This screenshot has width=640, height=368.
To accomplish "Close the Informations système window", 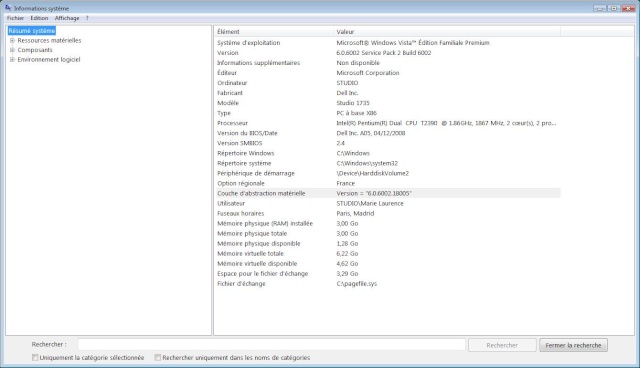I will (628, 8).
